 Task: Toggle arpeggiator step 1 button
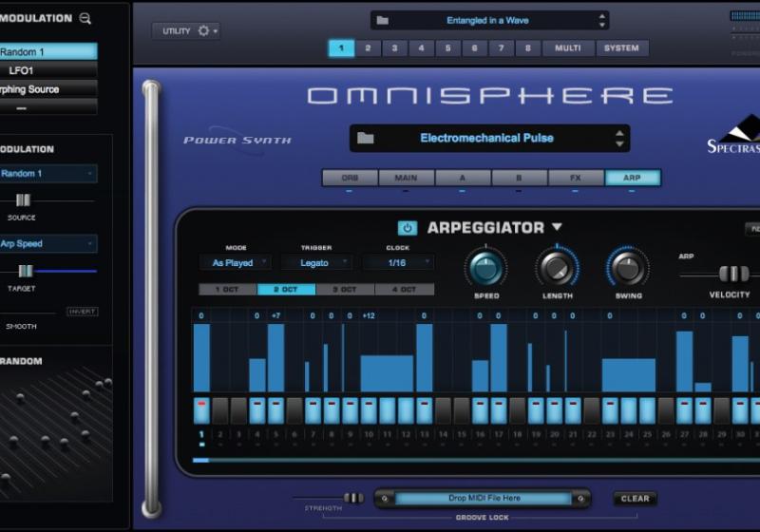click(x=201, y=410)
